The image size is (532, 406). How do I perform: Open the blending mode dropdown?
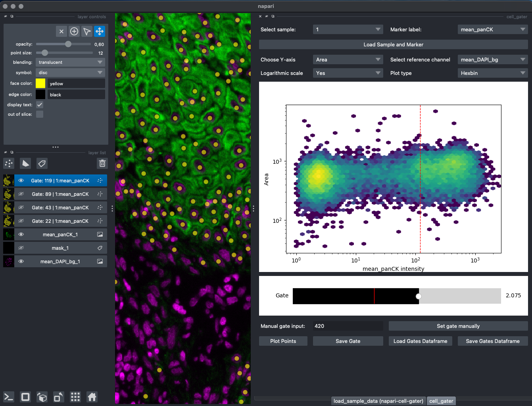[70, 62]
